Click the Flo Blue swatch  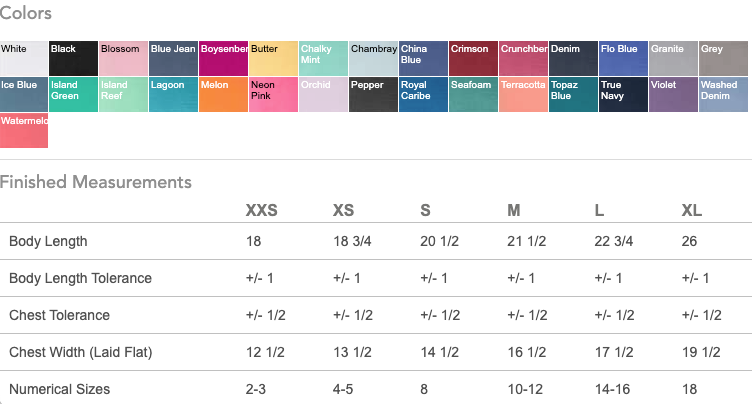point(624,58)
